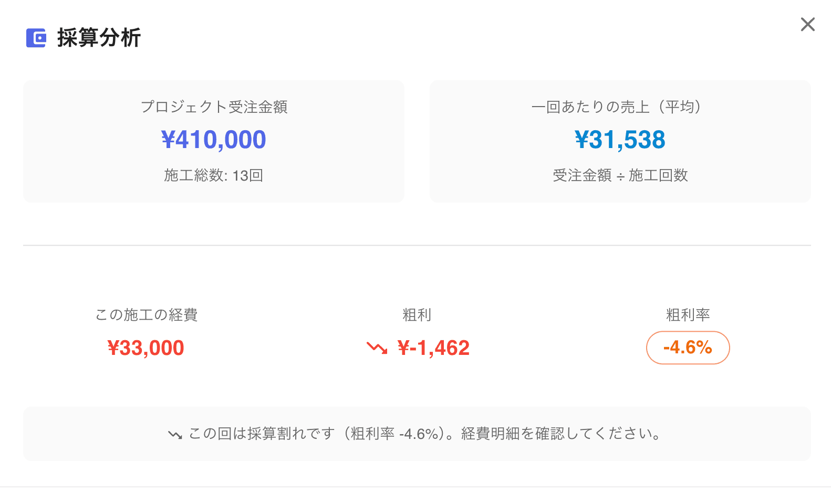Click the blue card header icon area
831x504 pixels.
tap(36, 37)
